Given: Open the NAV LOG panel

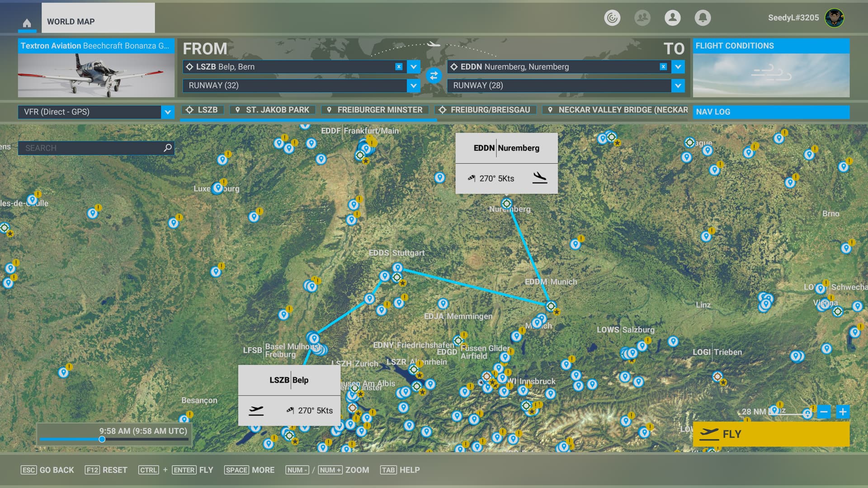Looking at the screenshot, I should [771, 112].
